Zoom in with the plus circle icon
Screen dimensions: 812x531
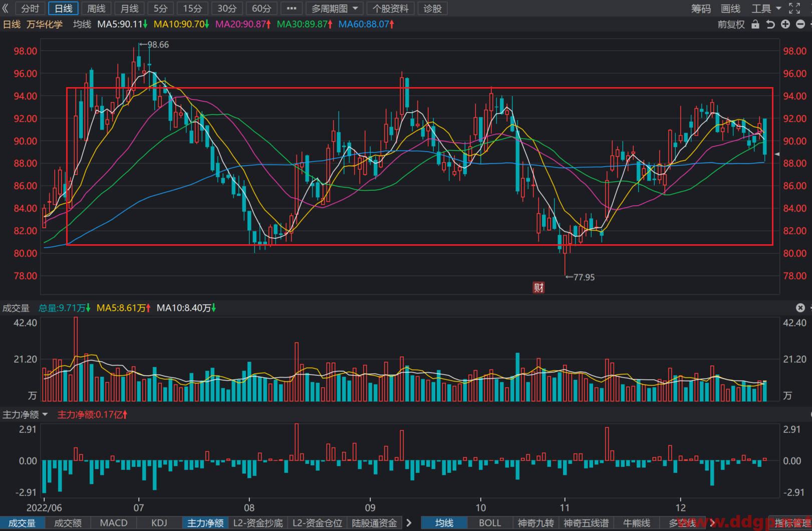coord(785,24)
